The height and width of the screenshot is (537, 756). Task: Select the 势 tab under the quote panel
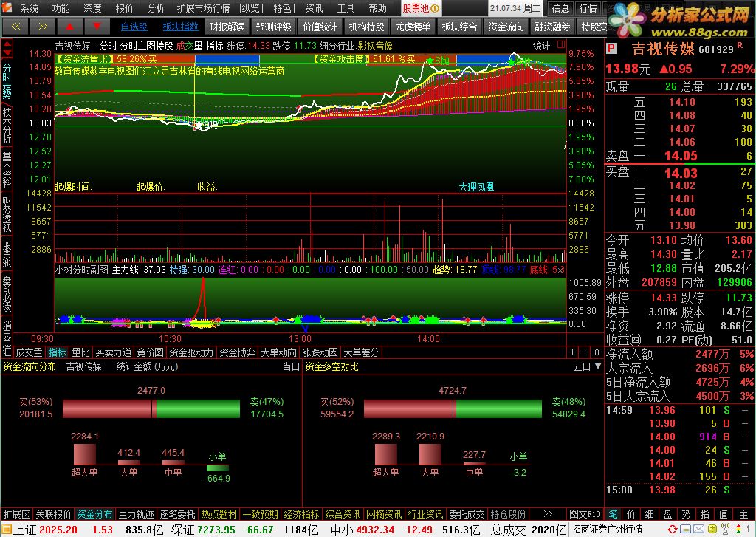pyautogui.click(x=686, y=514)
